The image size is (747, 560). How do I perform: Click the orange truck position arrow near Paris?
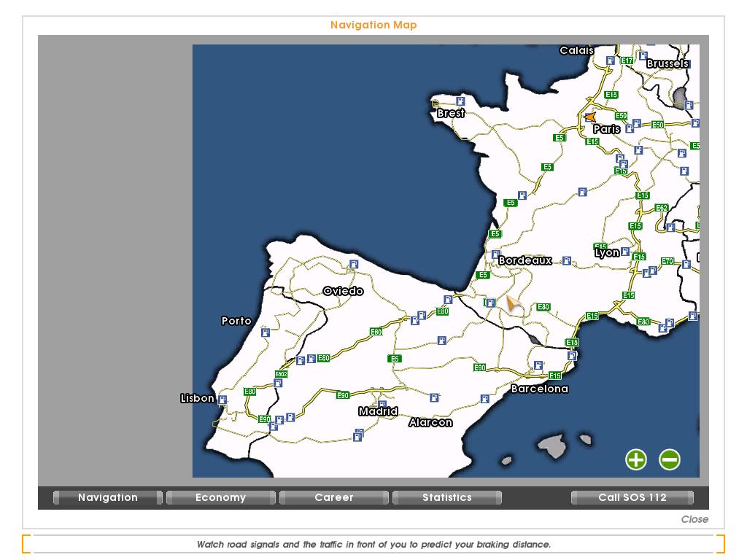coord(589,117)
